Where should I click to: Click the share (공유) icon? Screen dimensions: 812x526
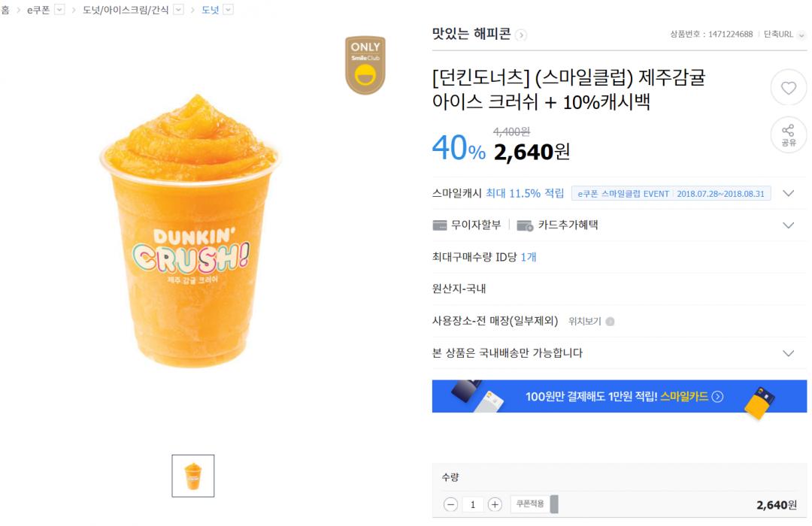[788, 135]
